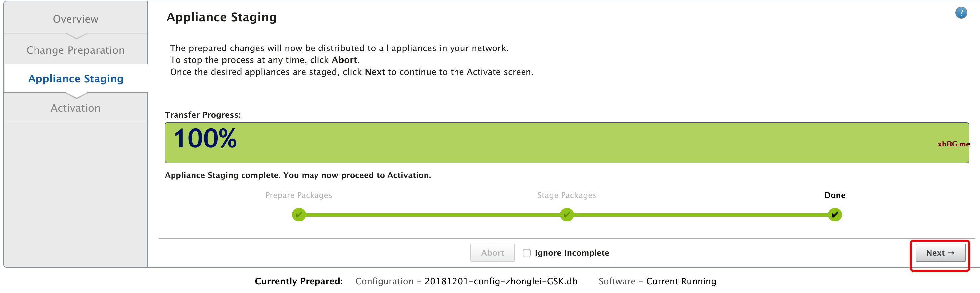Click the Stage Packages green checkmark

point(566,215)
